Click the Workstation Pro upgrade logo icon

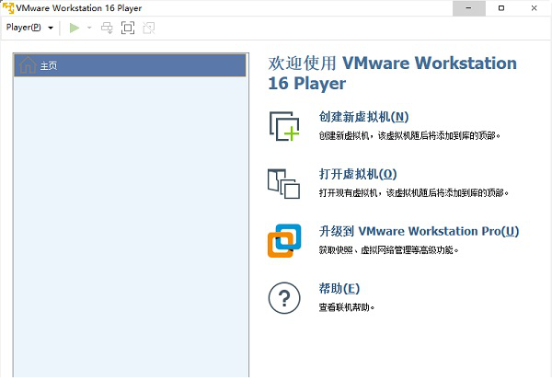pos(284,240)
